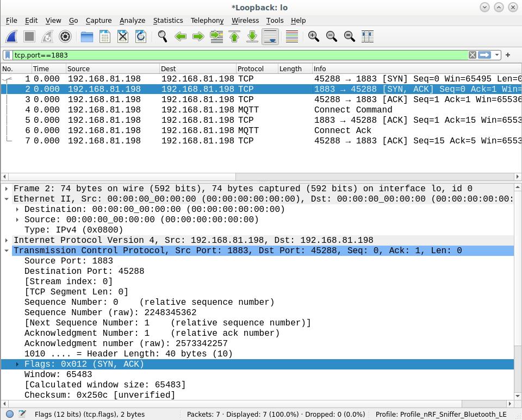522x420 pixels.
Task: Click the start capture shark fin icon
Action: pos(11,36)
